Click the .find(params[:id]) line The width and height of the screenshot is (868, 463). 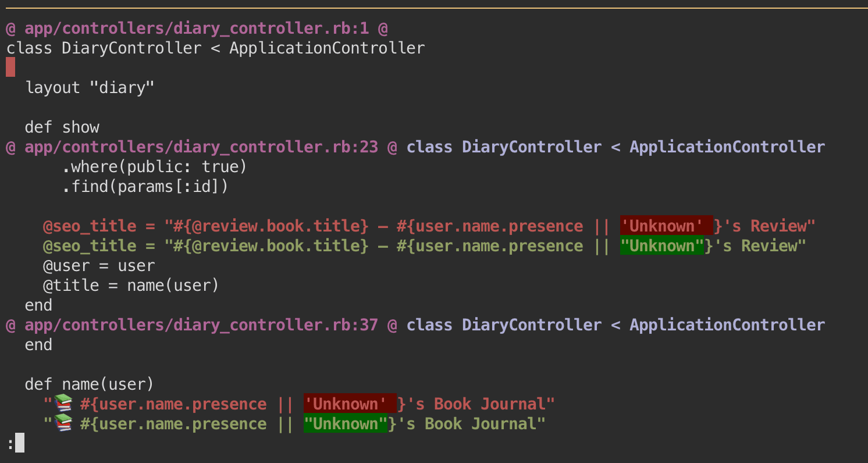(x=145, y=187)
